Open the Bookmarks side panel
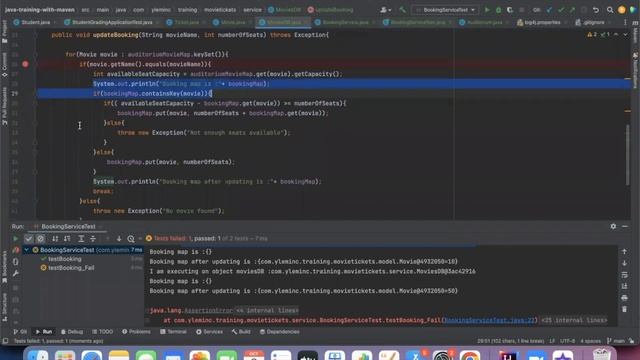640x360 pixels. pyautogui.click(x=4, y=267)
